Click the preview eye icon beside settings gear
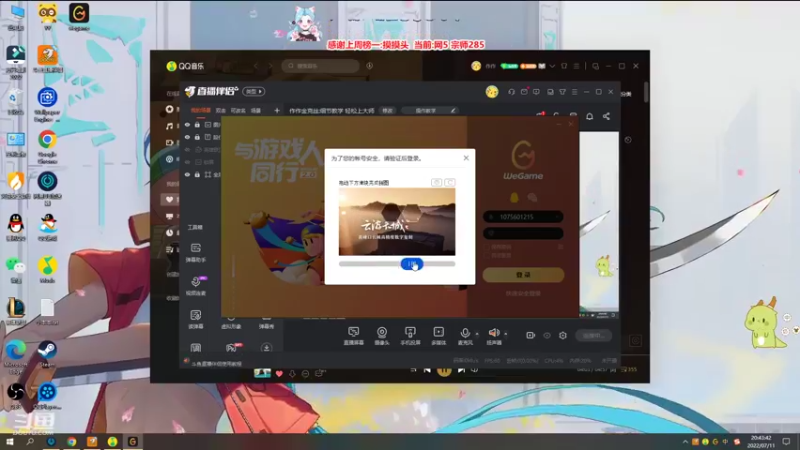This screenshot has height=450, width=800. [547, 335]
